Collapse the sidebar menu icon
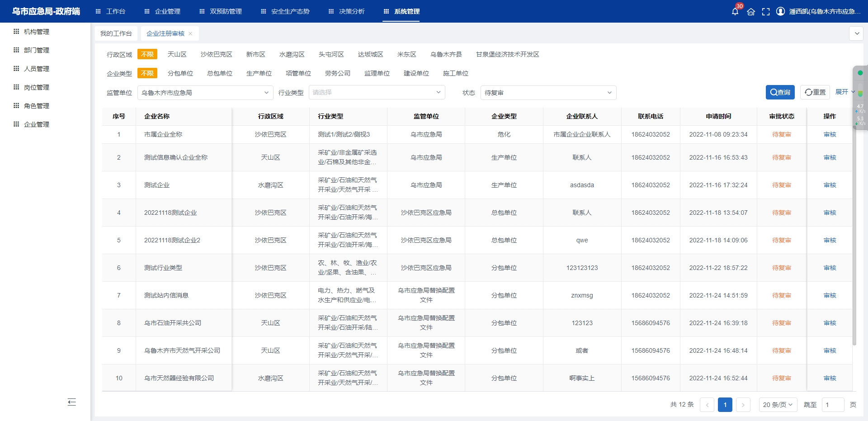Viewport: 868px width, 421px height. click(x=71, y=402)
